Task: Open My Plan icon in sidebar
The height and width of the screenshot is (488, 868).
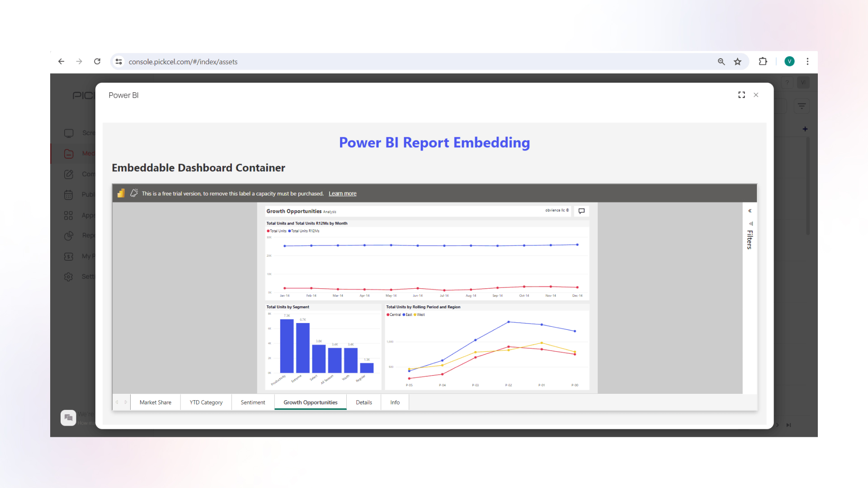Action: pos(69,256)
